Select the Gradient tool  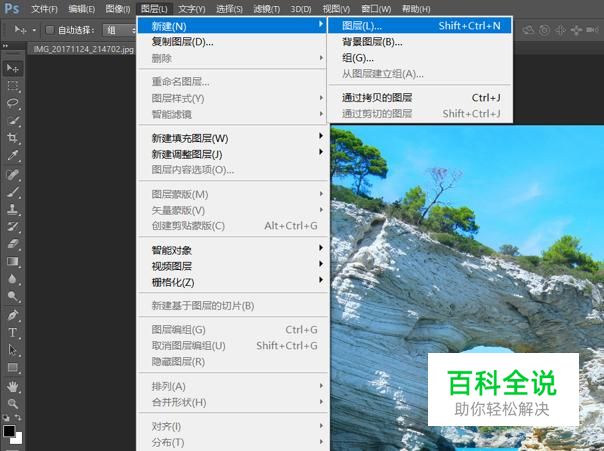[x=13, y=262]
